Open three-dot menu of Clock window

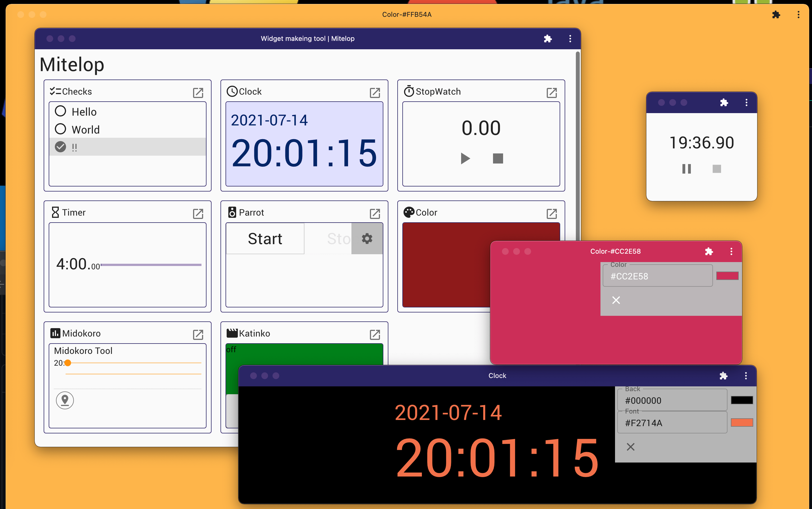(x=745, y=376)
